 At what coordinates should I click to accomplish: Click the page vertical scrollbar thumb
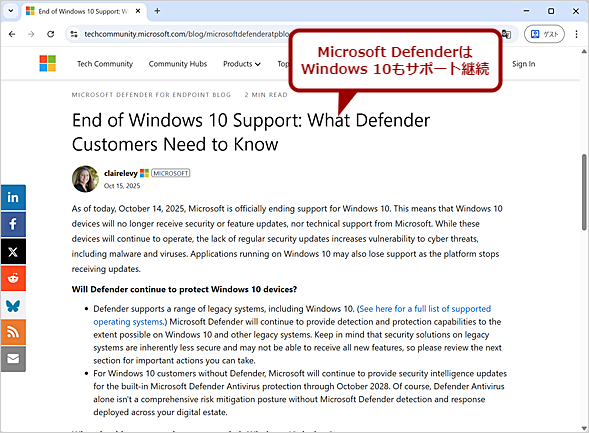click(x=584, y=192)
